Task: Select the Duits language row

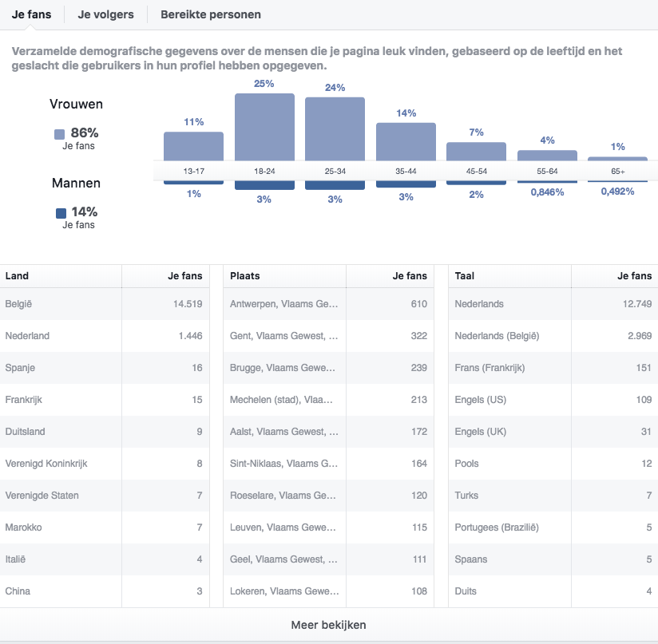Action: pyautogui.click(x=553, y=591)
